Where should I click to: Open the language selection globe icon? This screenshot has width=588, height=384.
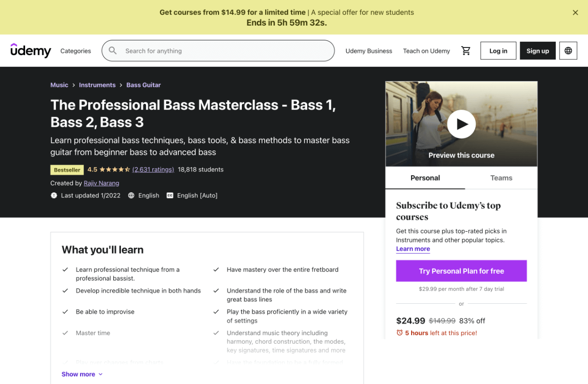tap(568, 50)
